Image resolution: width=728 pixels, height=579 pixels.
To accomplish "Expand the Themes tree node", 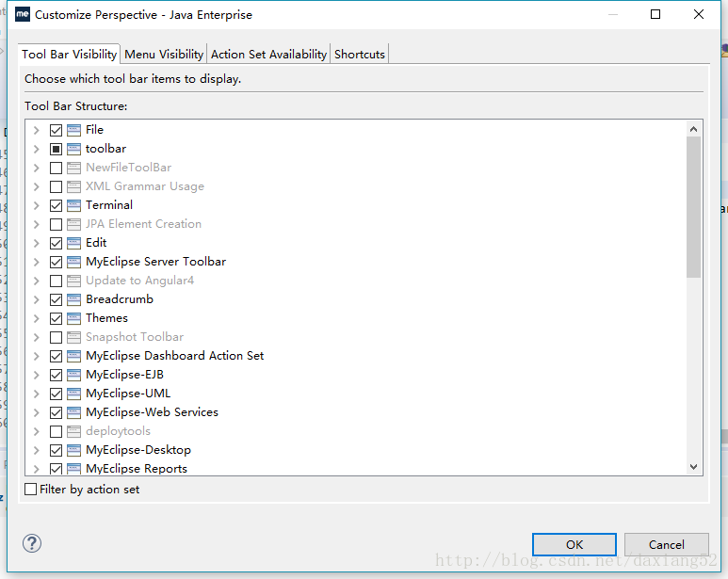I will 36,319.
